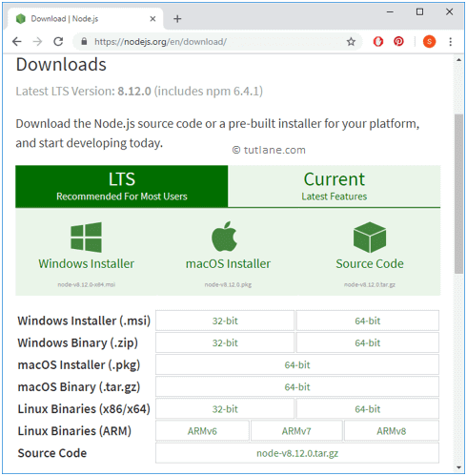Click node-v8.12.0.tar.gz under Source Code icon

pyautogui.click(x=370, y=284)
